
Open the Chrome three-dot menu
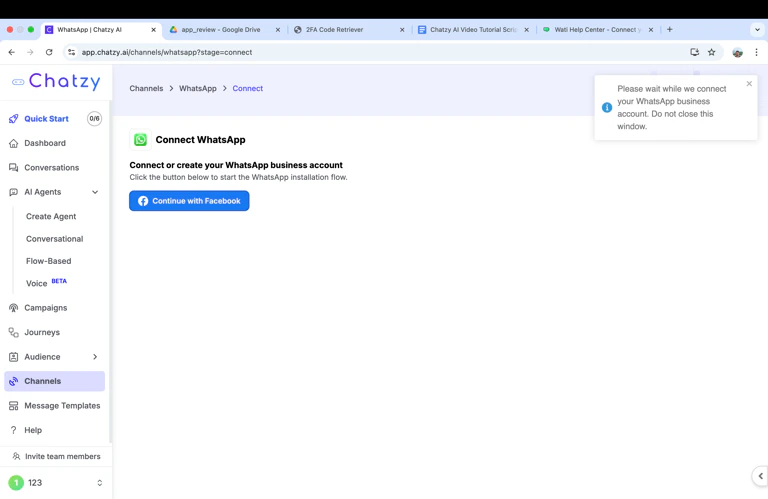click(756, 52)
